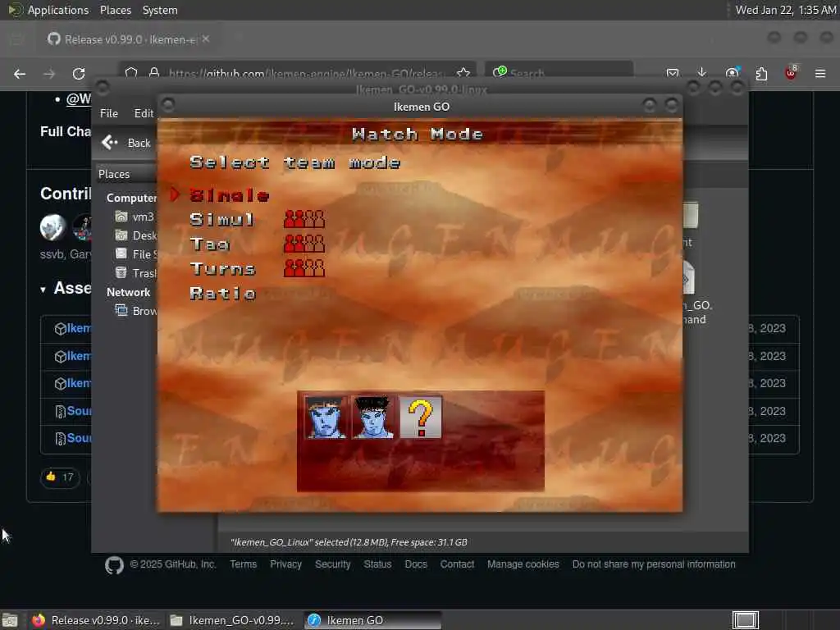840x630 pixels.
Task: Select Tag team mode
Action: click(x=210, y=244)
